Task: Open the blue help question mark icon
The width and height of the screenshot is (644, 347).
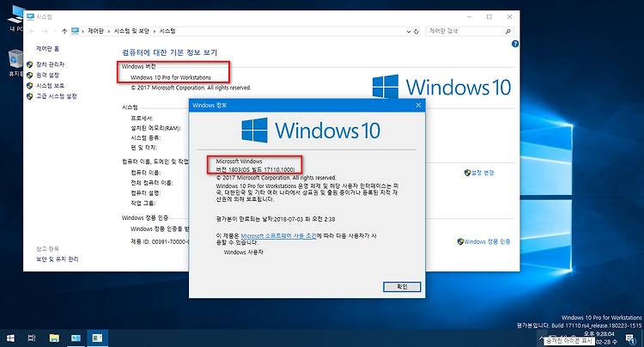Action: 515,44
